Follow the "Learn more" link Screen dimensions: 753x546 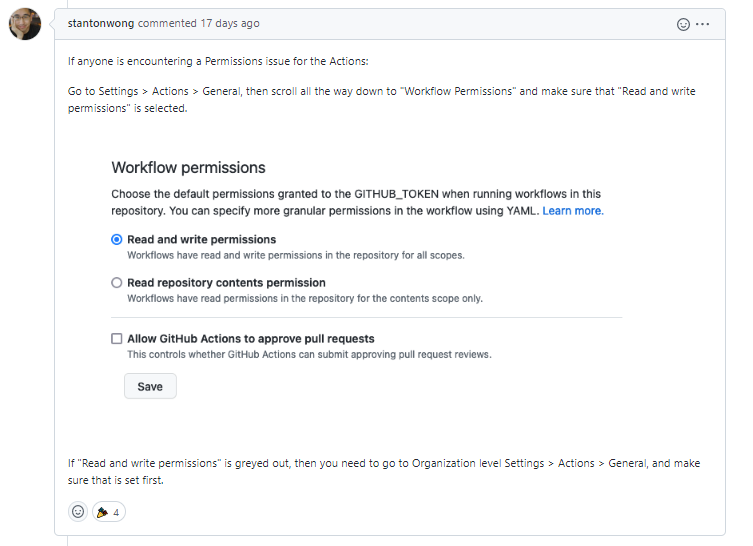573,211
